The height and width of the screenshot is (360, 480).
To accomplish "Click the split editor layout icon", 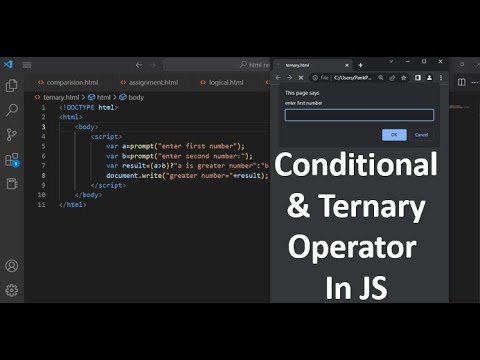I will tap(462, 82).
